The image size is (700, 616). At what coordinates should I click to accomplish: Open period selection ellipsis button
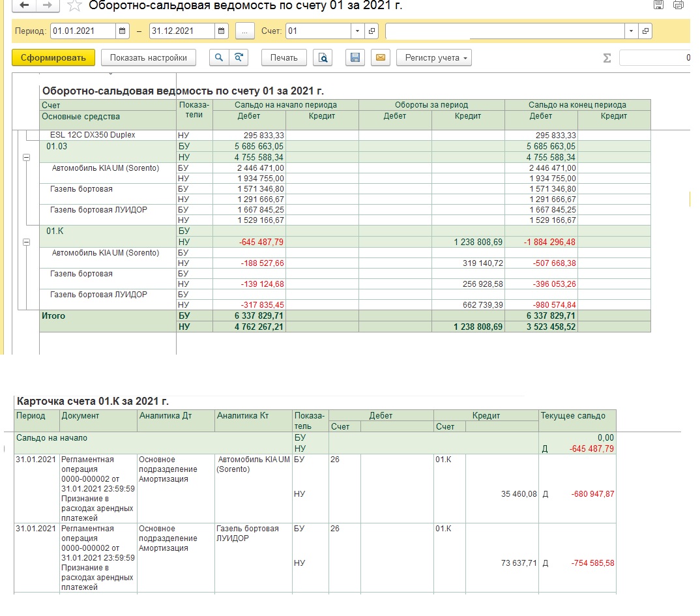[244, 31]
